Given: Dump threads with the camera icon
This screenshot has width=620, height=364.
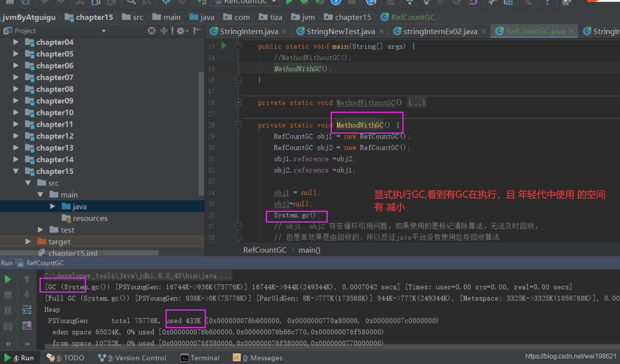Looking at the screenshot, I should pyautogui.click(x=8, y=326).
